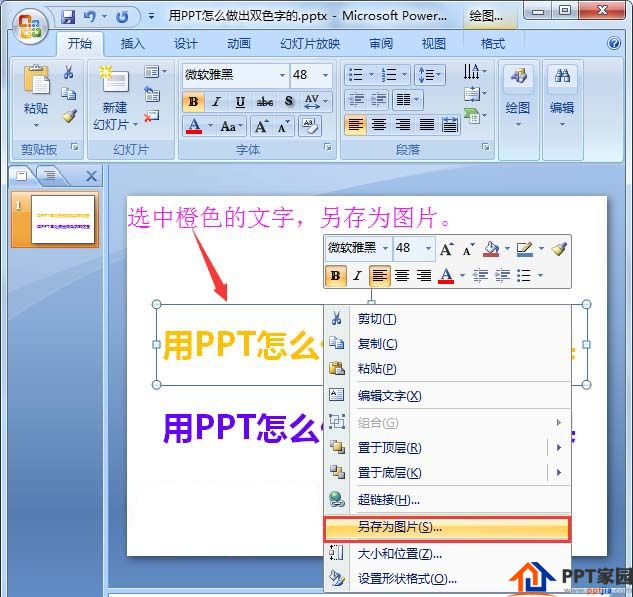Open ribbon font size dropdown
This screenshot has width=633, height=597.
click(x=325, y=75)
